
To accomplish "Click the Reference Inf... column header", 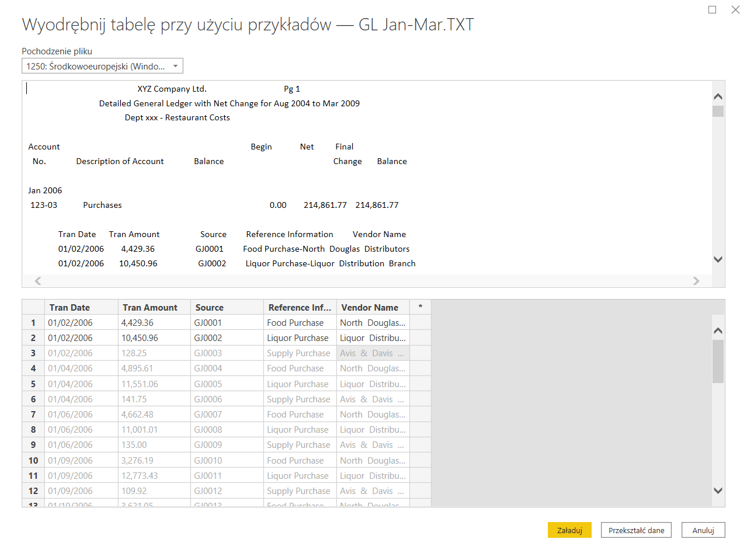I will [x=300, y=307].
